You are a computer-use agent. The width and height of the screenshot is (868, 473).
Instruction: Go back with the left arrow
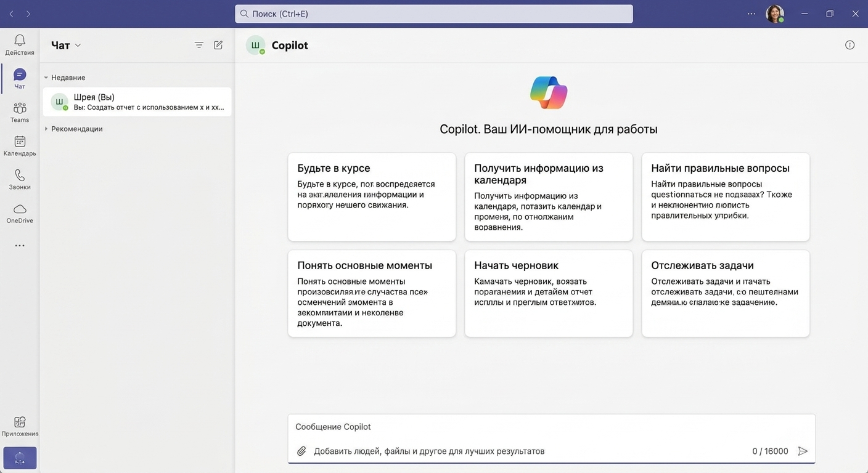(x=11, y=14)
